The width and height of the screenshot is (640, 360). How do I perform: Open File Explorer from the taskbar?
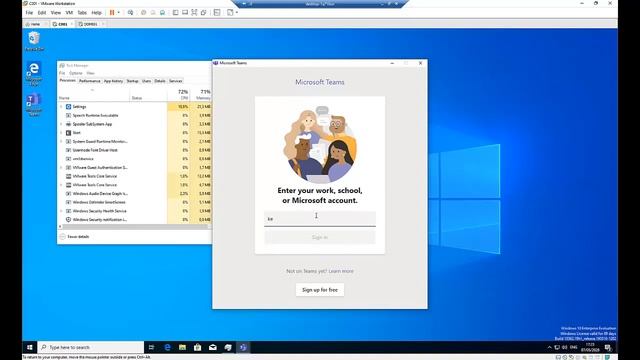point(182,347)
